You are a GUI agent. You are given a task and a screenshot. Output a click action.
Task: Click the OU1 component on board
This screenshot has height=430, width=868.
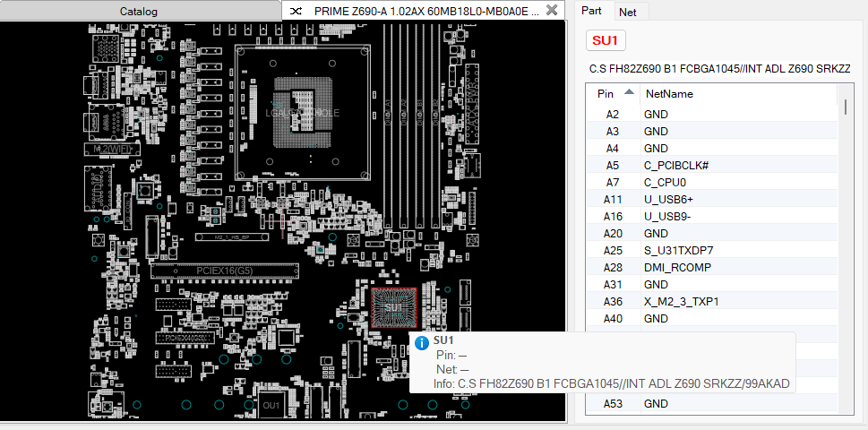271,406
